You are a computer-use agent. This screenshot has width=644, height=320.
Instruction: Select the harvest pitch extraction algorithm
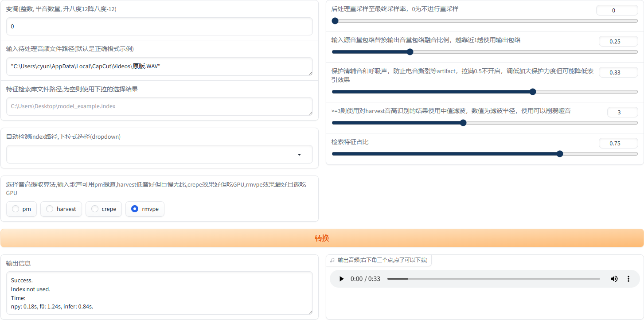[x=61, y=209]
